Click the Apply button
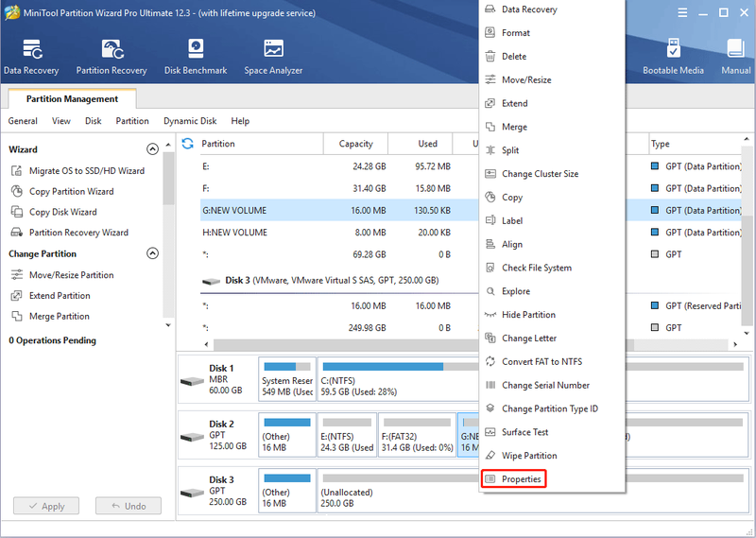 point(46,506)
